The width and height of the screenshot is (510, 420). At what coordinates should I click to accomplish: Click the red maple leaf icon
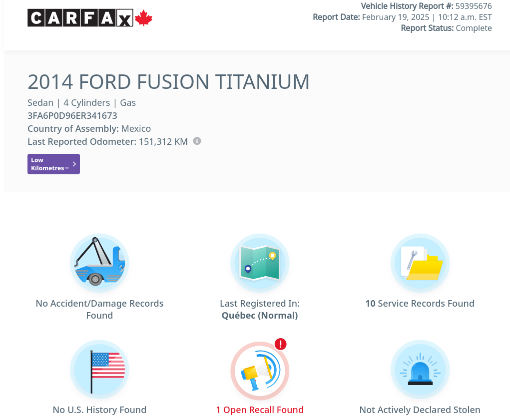(143, 18)
